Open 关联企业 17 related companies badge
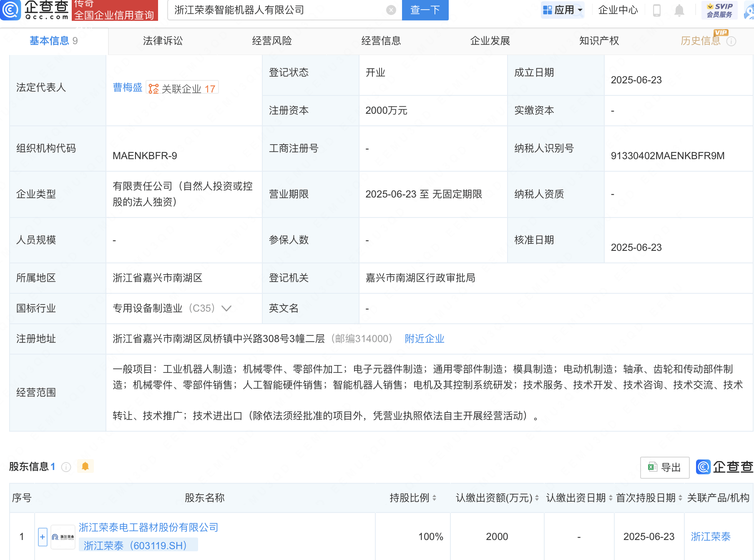The width and height of the screenshot is (754, 560). [x=183, y=88]
